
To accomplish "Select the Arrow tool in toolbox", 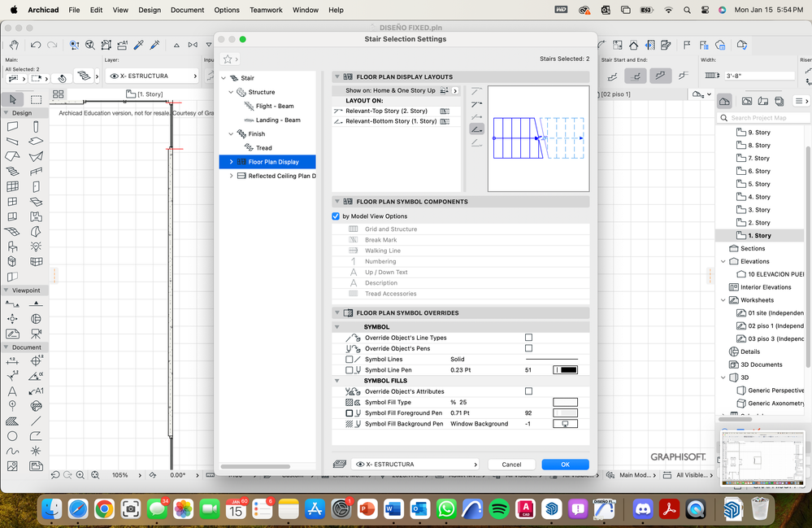I will 12,99.
